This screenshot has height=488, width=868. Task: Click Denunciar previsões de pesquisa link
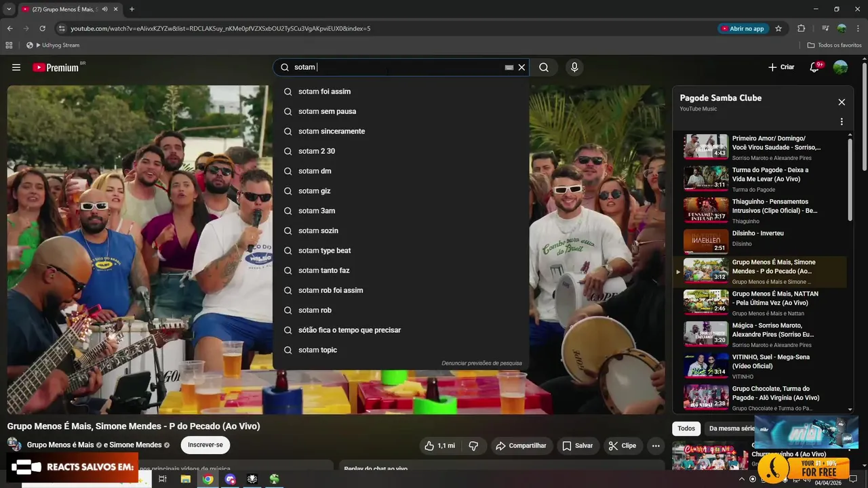pos(481,363)
